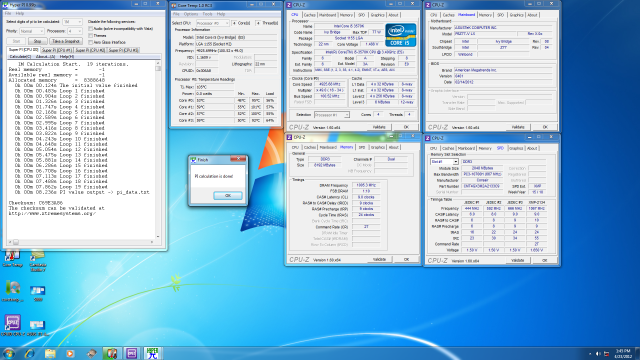Image resolution: width=640 pixels, height=360 pixels.
Task: Open the About tab in CPU-Z Memory window
Action: (x=393, y=147)
